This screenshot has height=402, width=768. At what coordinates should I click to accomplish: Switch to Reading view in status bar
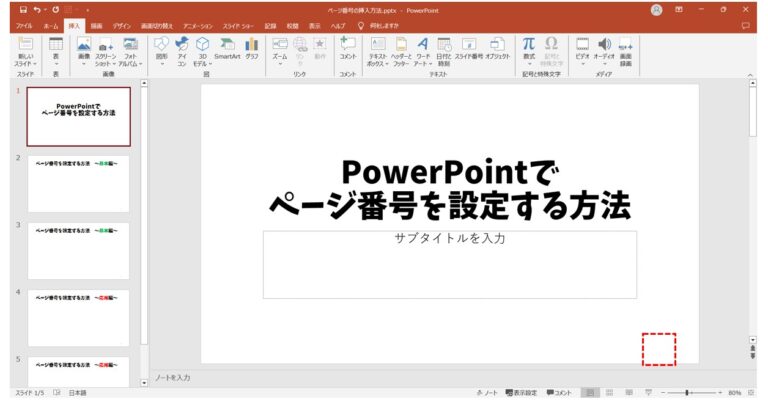coord(629,393)
